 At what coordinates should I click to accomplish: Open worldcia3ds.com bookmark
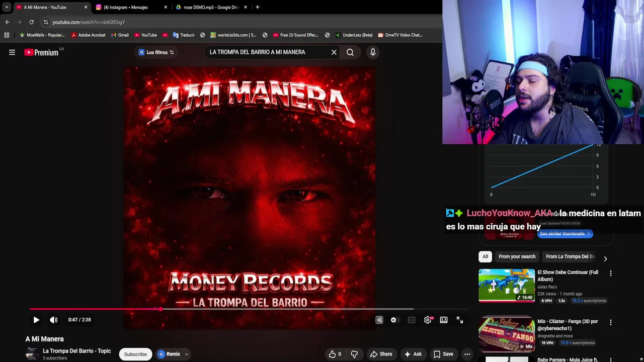[233, 35]
